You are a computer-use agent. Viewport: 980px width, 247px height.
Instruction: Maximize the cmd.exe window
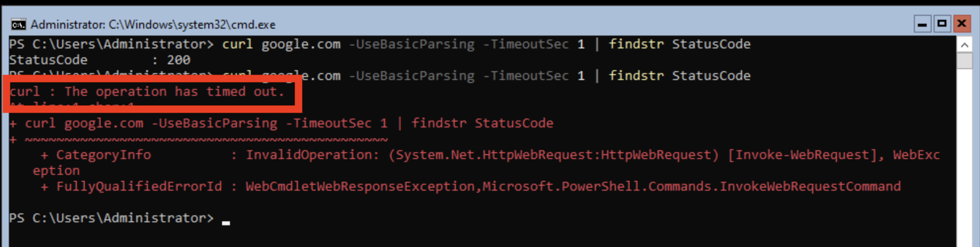(942, 24)
